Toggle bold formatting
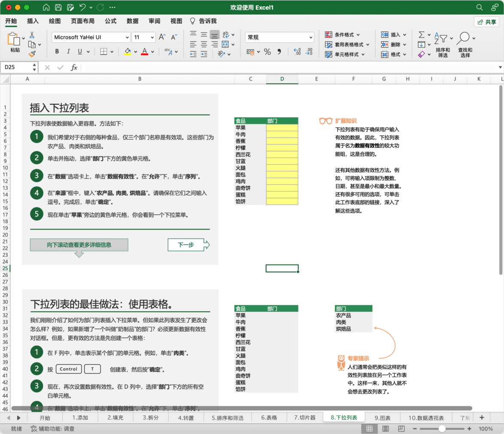 (x=57, y=52)
